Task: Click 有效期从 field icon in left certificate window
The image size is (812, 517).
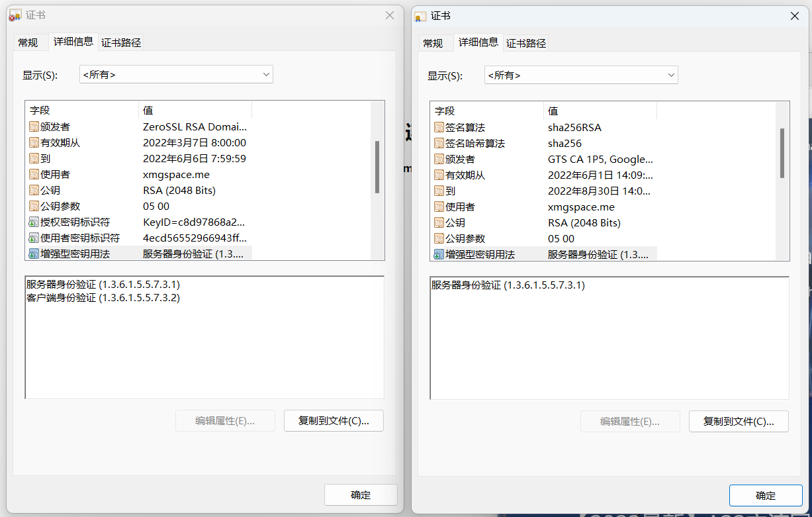Action: pyautogui.click(x=34, y=142)
